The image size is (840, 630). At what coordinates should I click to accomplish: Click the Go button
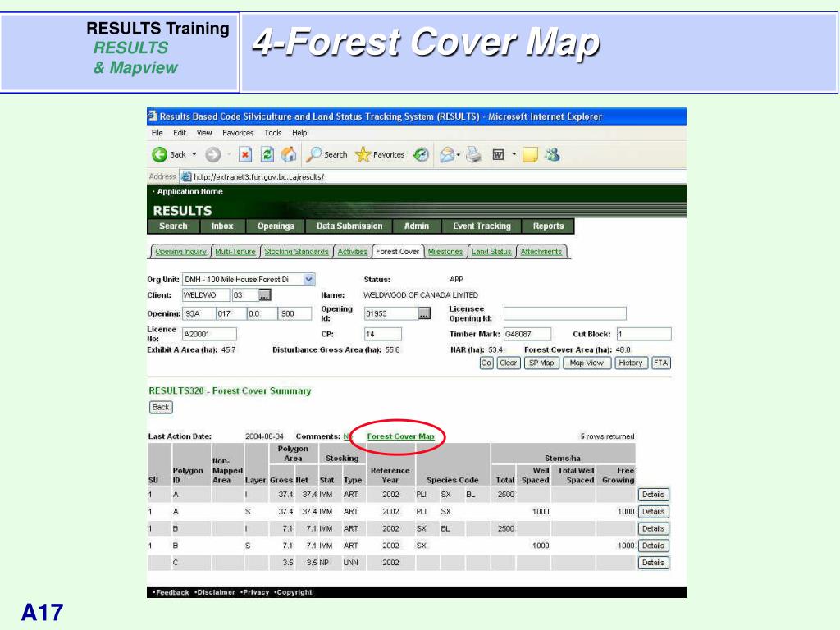[486, 363]
